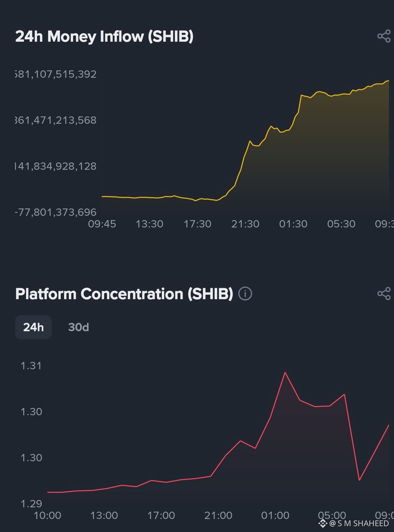Open Platform Concentration info tooltip icon
This screenshot has width=394, height=532.
[x=245, y=294]
